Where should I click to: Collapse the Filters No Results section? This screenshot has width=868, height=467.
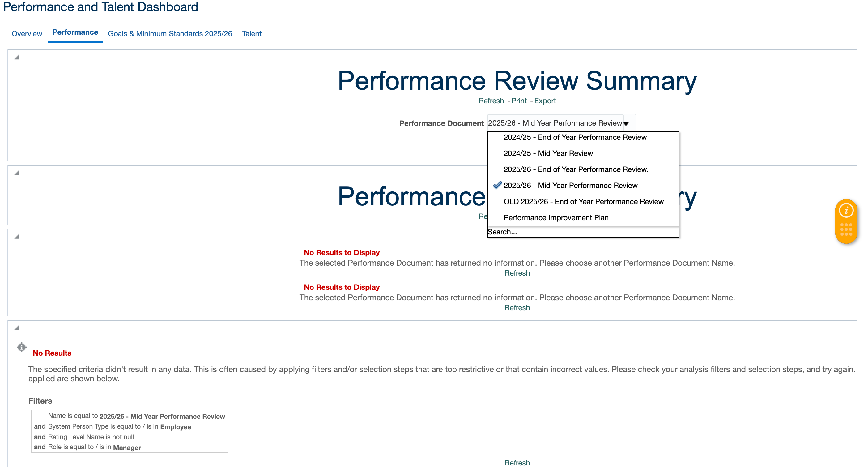tap(17, 328)
